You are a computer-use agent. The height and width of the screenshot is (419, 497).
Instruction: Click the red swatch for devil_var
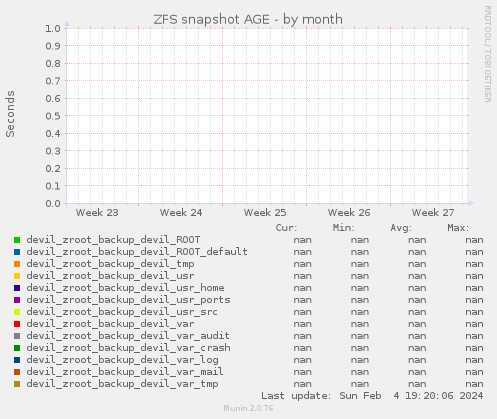click(x=17, y=324)
